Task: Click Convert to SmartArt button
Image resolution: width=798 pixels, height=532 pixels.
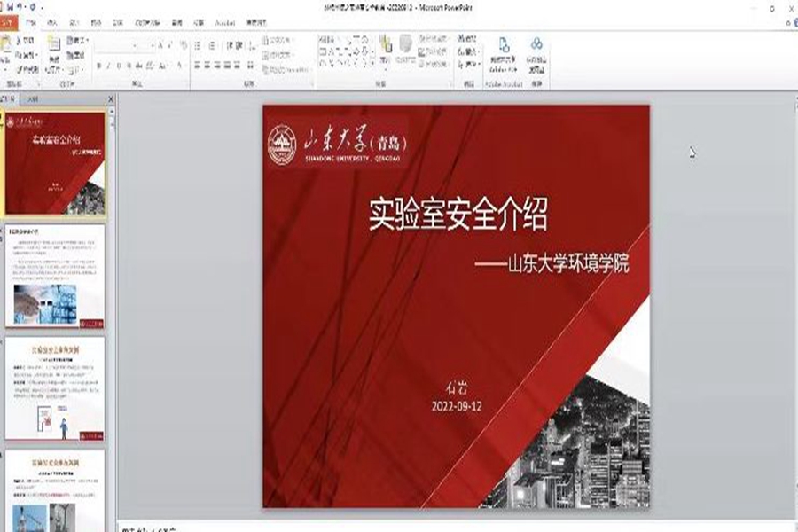Action: 286,69
